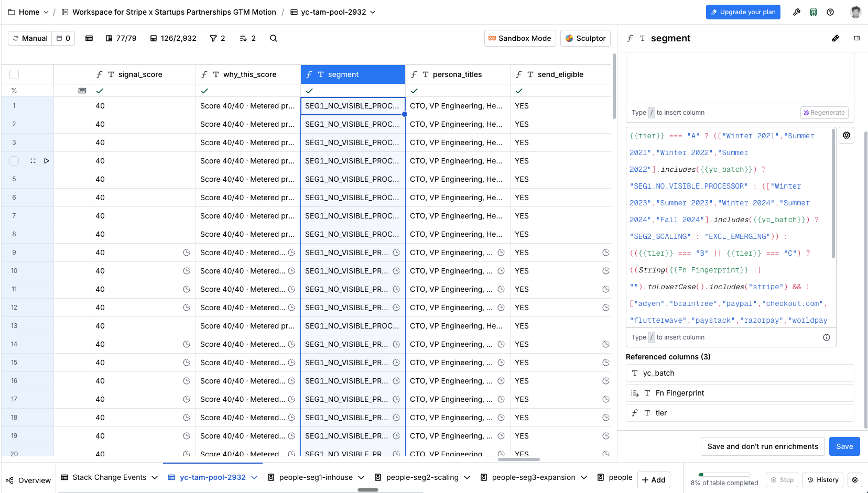Open the yc_batch referenced column
Screen dimensions: 868x493
[740, 373]
